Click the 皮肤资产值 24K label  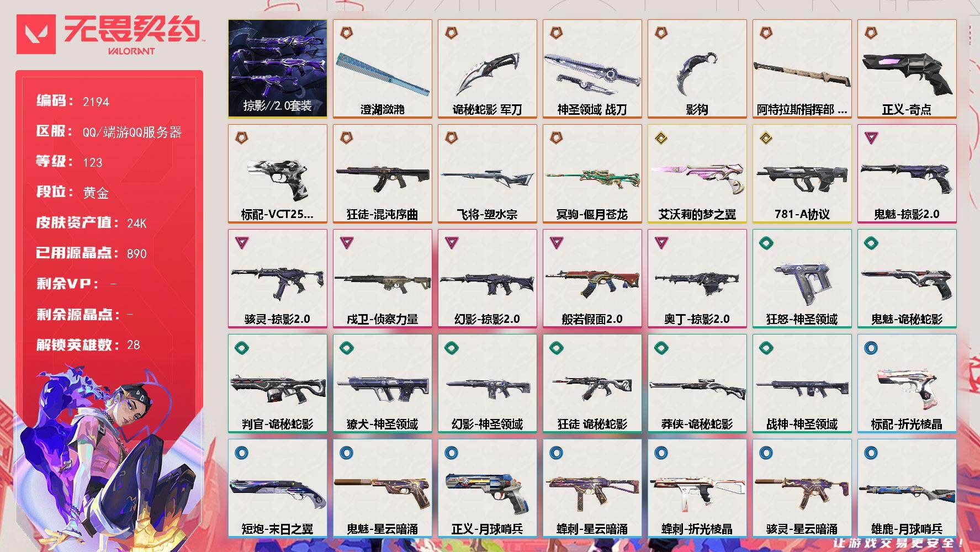pos(92,222)
